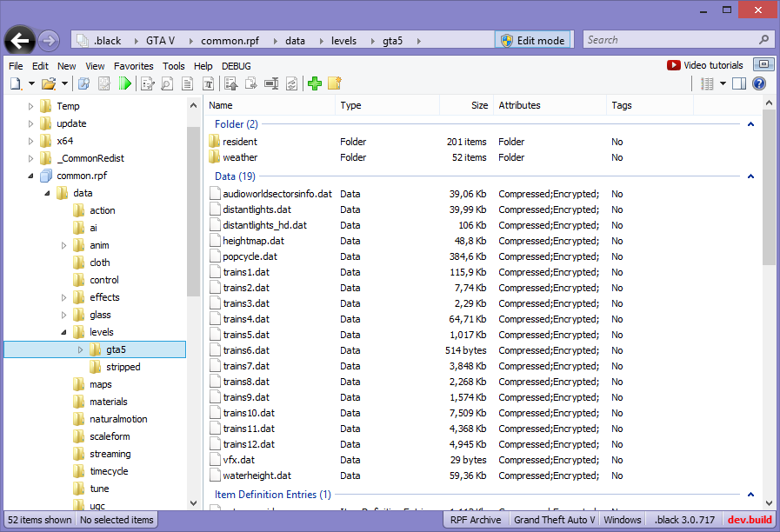Click the green play arrow toolbar icon
The height and width of the screenshot is (532, 780).
pos(125,83)
